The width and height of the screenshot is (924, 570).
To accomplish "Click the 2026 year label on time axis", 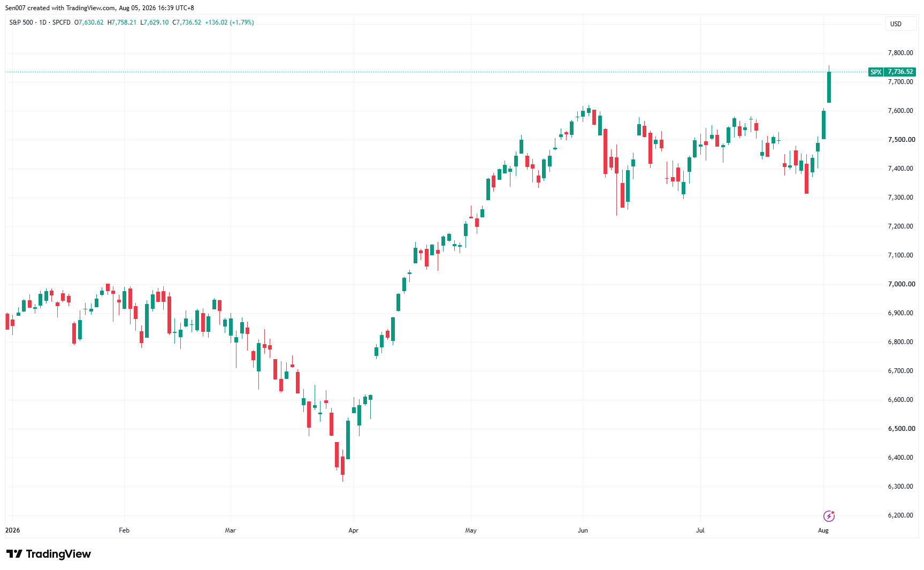I will [x=12, y=530].
